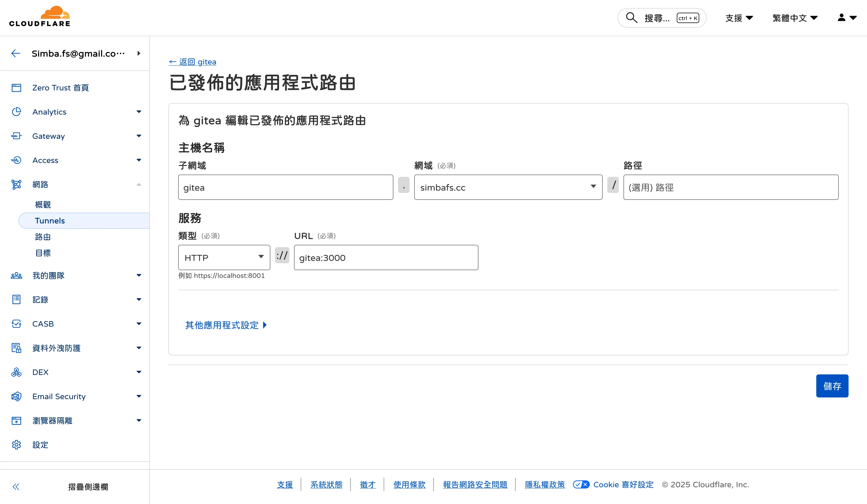Click the service URL input field

click(x=386, y=257)
